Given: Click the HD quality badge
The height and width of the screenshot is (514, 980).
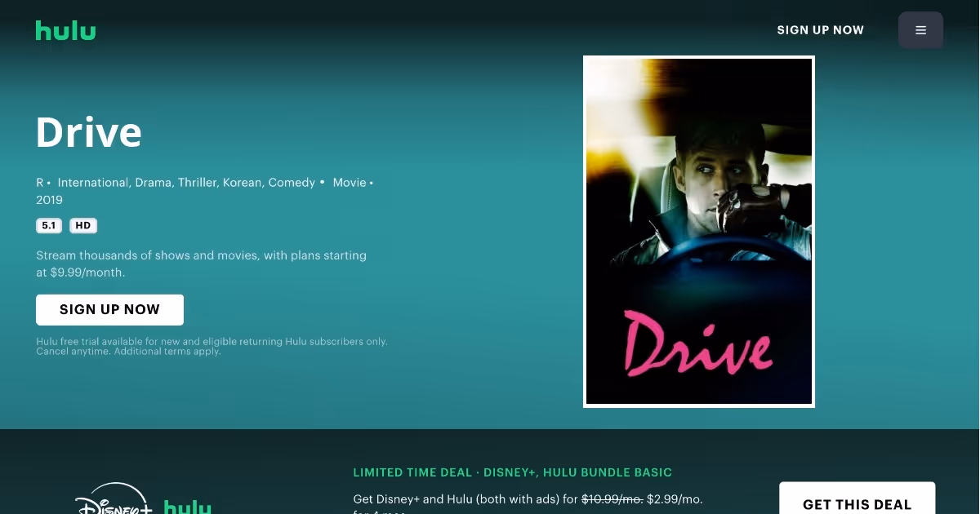Looking at the screenshot, I should (x=83, y=226).
